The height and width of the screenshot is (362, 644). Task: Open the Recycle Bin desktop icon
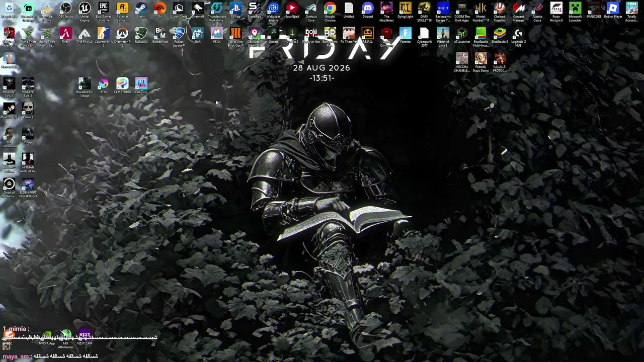pos(9,11)
